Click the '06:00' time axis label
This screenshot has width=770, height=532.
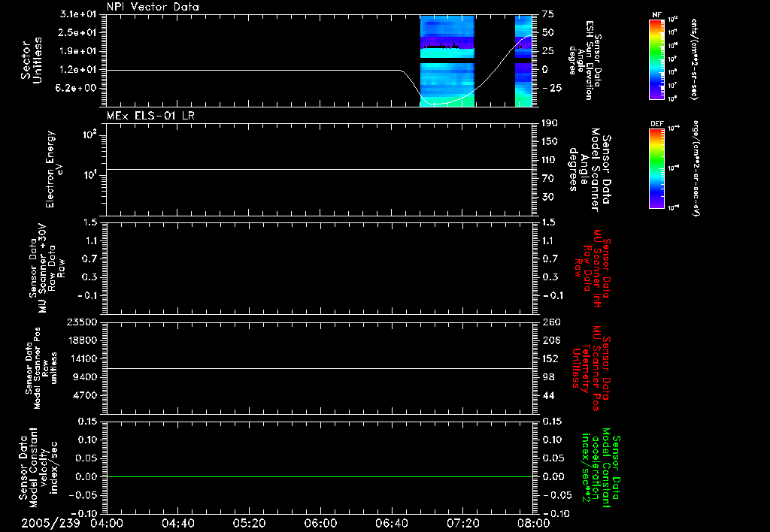(x=320, y=523)
